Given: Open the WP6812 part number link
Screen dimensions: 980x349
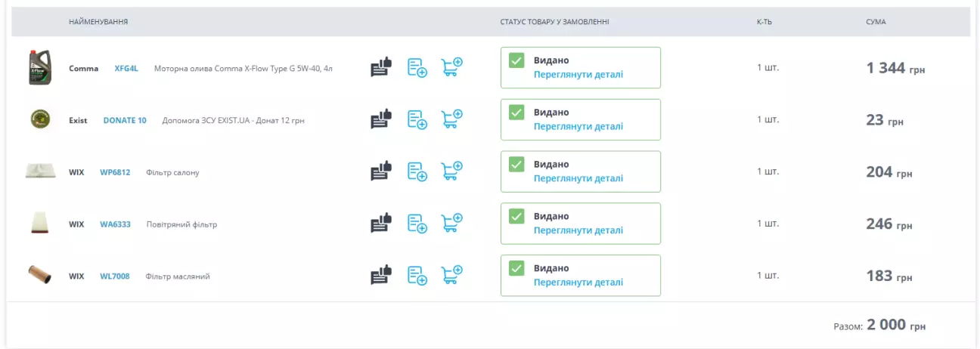Looking at the screenshot, I should 115,172.
